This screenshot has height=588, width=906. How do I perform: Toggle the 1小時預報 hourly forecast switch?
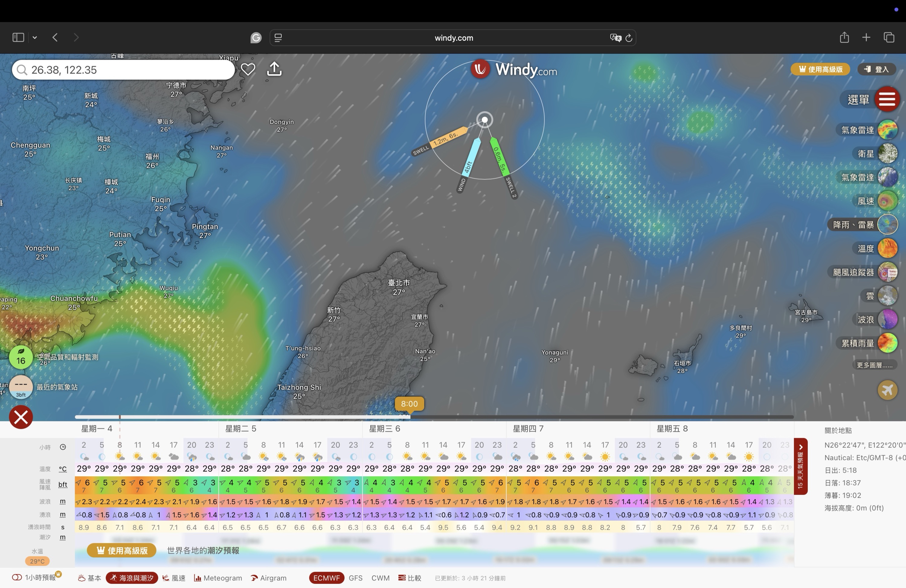tap(17, 577)
